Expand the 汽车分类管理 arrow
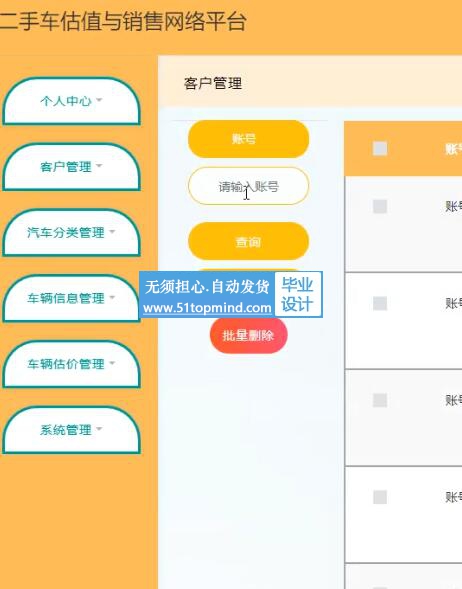Viewport: 462px width, 589px height. 112,232
